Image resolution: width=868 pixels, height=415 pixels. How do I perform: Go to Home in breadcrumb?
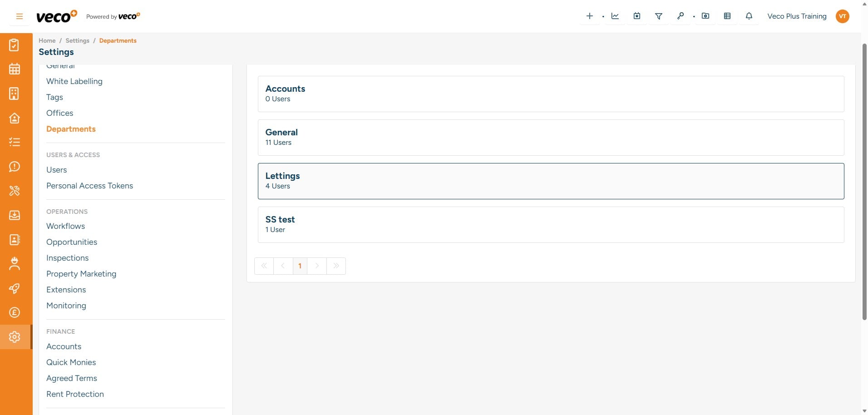point(47,40)
